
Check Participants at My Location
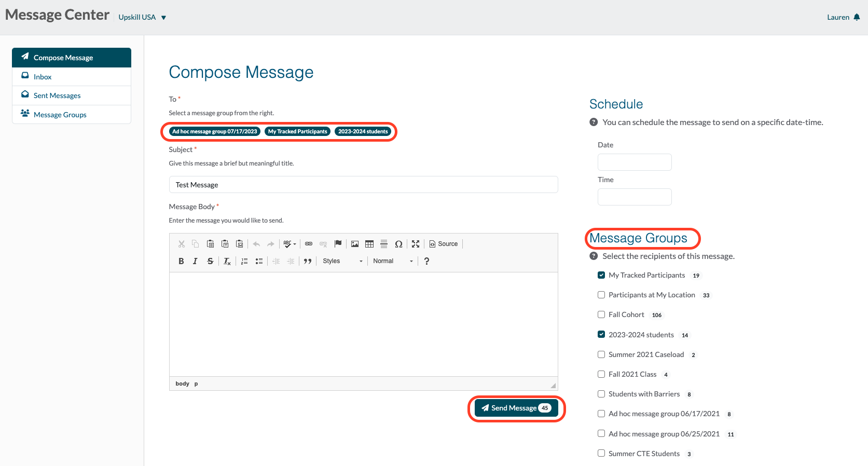click(x=601, y=295)
